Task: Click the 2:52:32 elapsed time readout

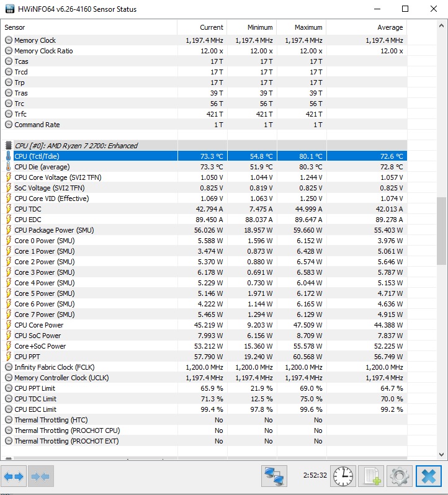Action: coord(315,475)
